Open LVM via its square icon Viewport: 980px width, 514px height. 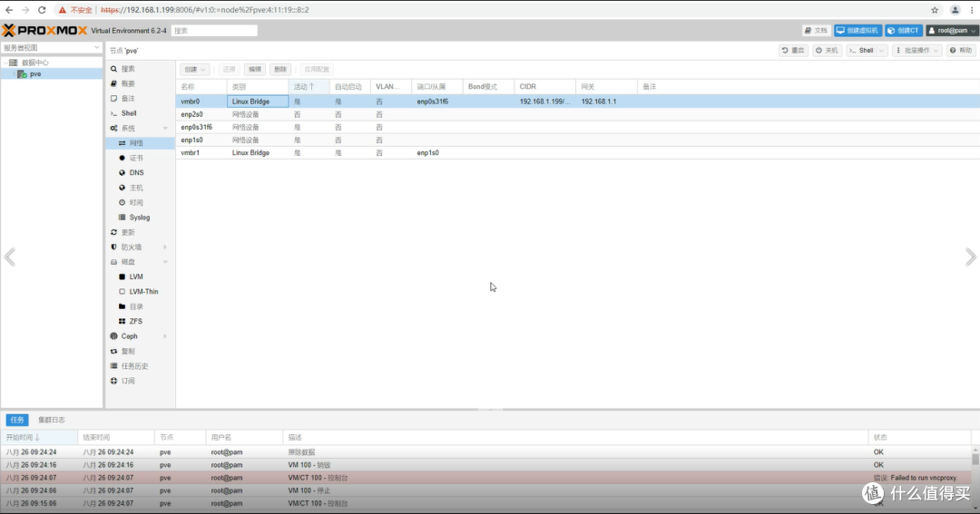(122, 276)
